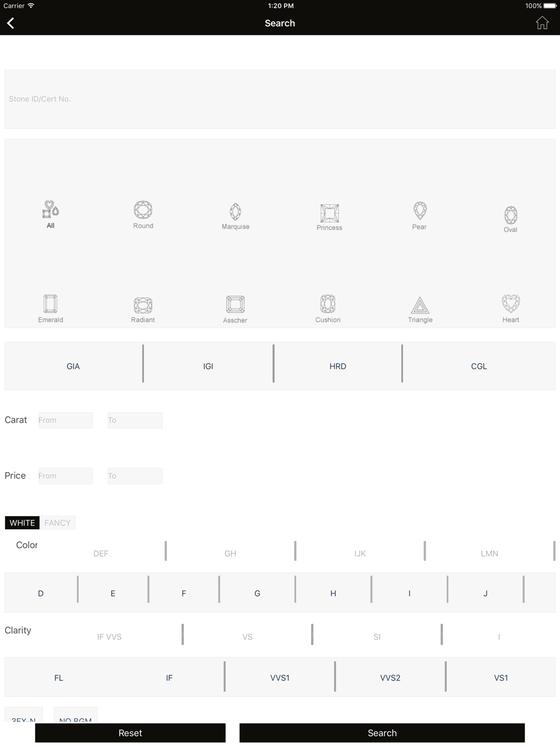Select the DEF color group

101,553
